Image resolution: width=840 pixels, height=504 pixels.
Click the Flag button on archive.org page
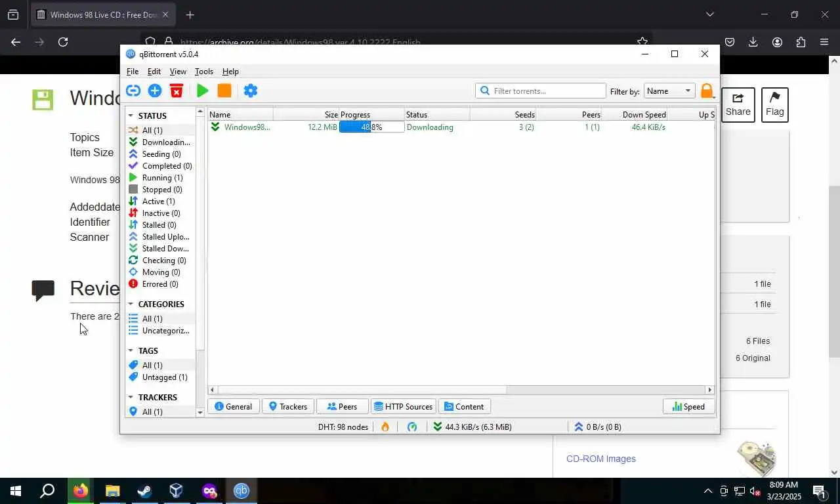pyautogui.click(x=774, y=105)
